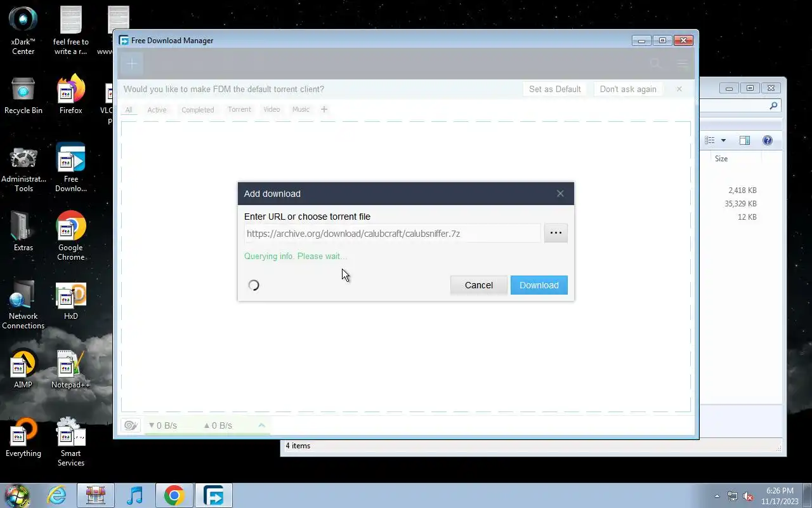Open Recycle Bin desktop icon

point(23,95)
